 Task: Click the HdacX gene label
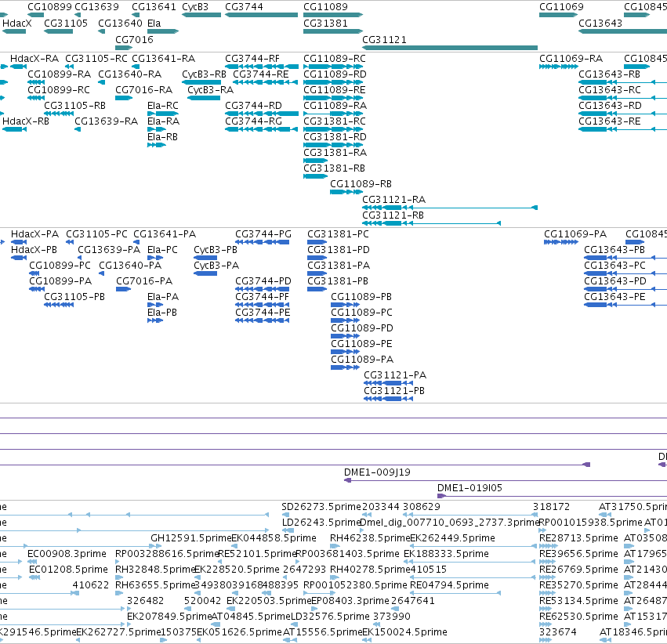coord(17,23)
